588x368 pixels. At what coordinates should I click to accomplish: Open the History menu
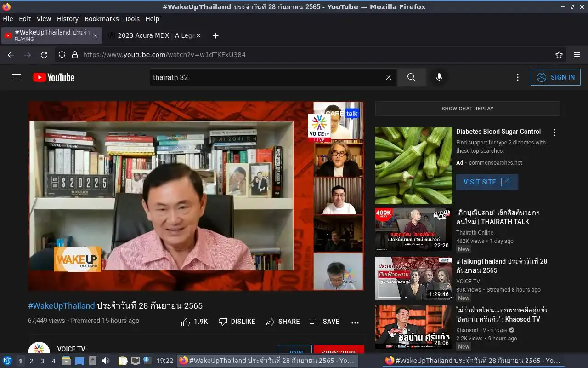[x=68, y=19]
